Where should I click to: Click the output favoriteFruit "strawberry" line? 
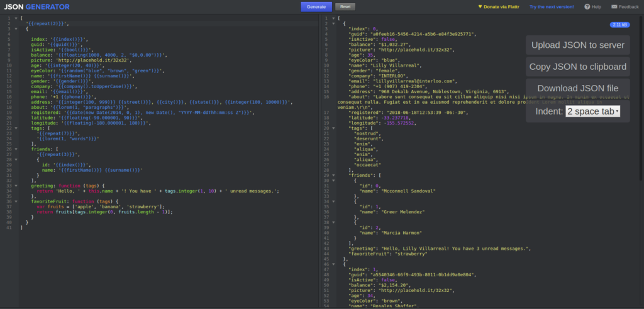[388, 254]
